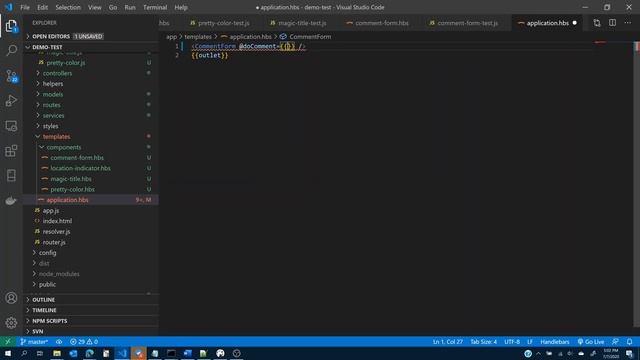640x360 pixels.
Task: Open Source Control view with badge
Action: [11, 76]
